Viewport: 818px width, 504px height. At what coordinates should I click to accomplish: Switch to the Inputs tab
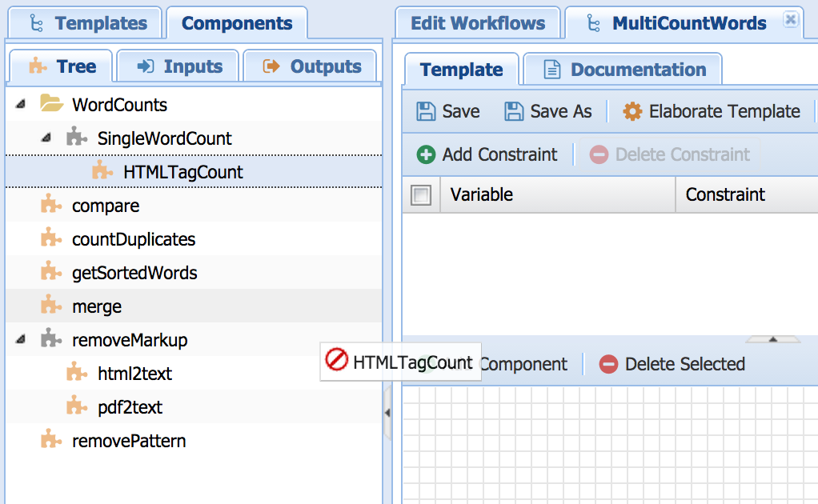coord(178,66)
